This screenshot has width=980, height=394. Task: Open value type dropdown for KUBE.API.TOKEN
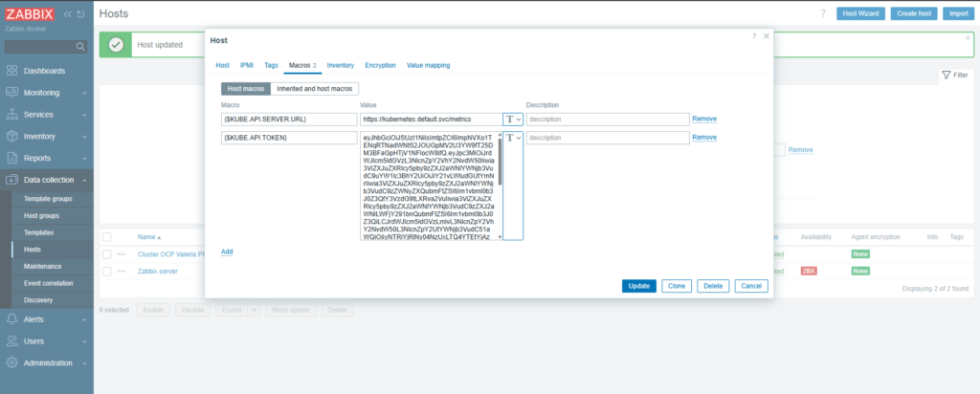(513, 138)
